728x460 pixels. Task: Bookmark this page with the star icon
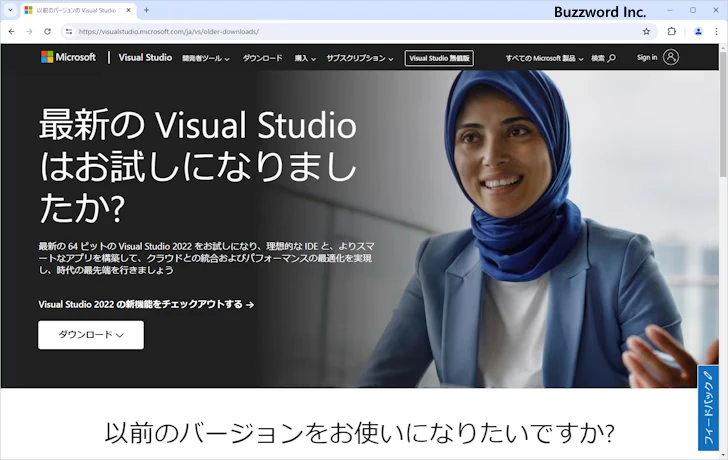646,32
